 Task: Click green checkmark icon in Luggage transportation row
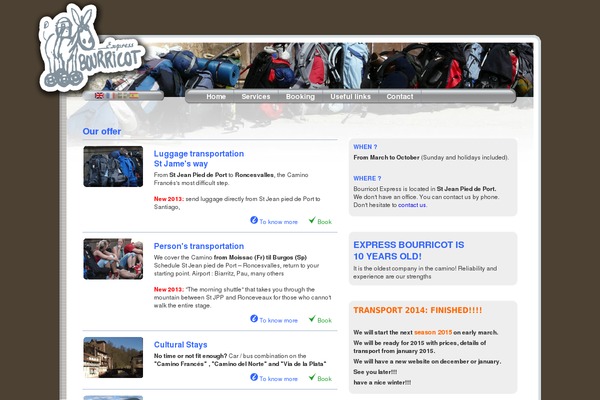312,220
